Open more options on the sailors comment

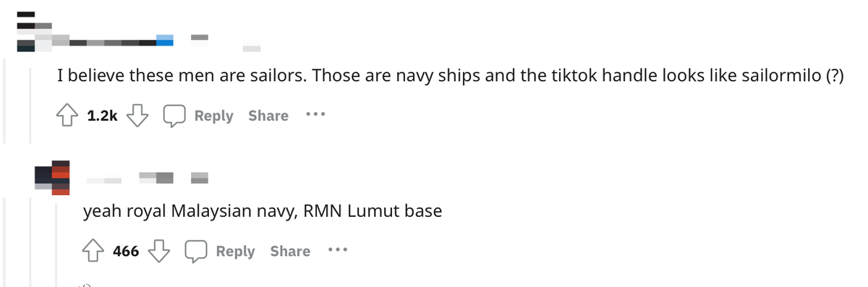[x=315, y=115]
